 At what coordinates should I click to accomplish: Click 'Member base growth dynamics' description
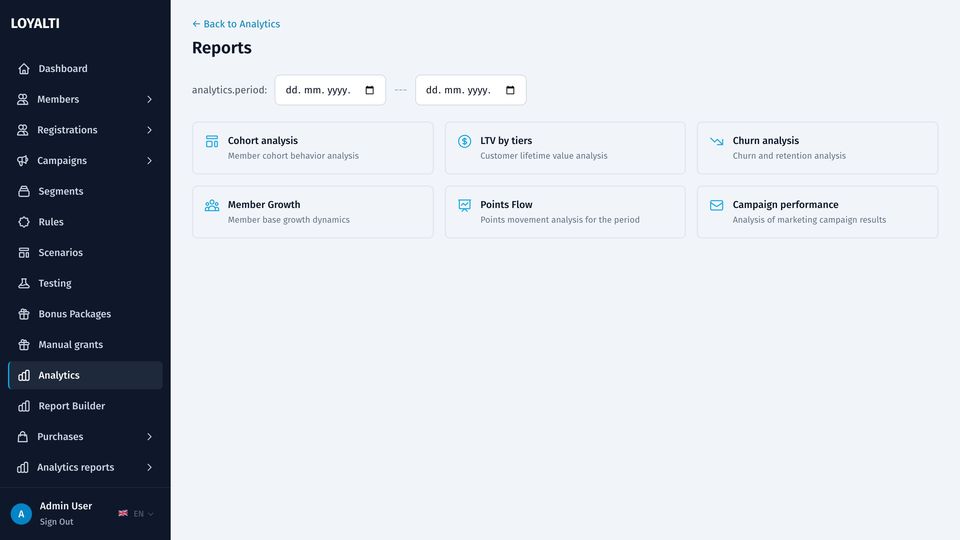click(288, 220)
